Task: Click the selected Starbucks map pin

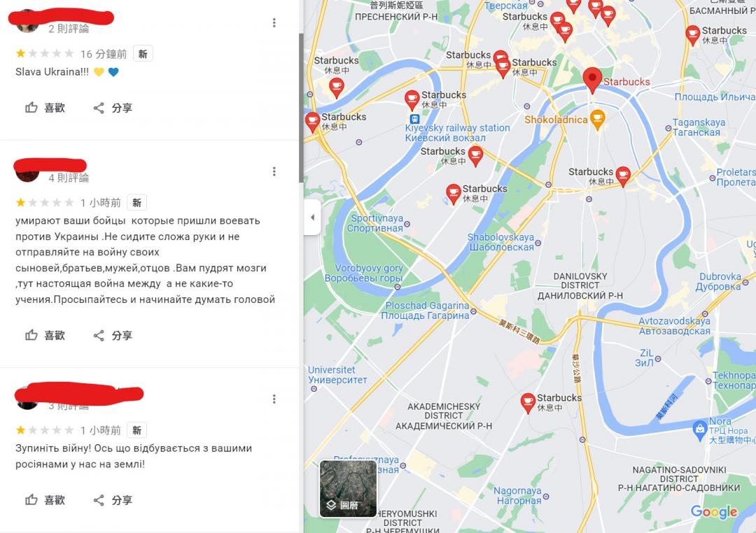Action: (x=592, y=80)
